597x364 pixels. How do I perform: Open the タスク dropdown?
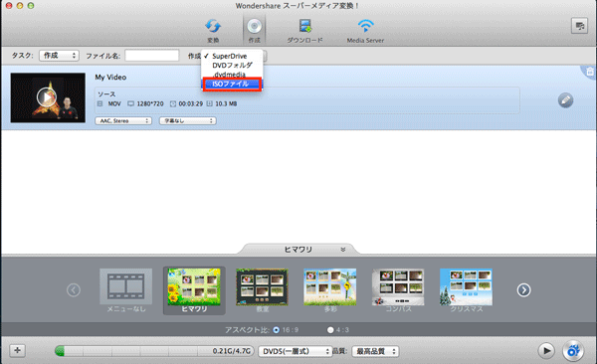(59, 56)
